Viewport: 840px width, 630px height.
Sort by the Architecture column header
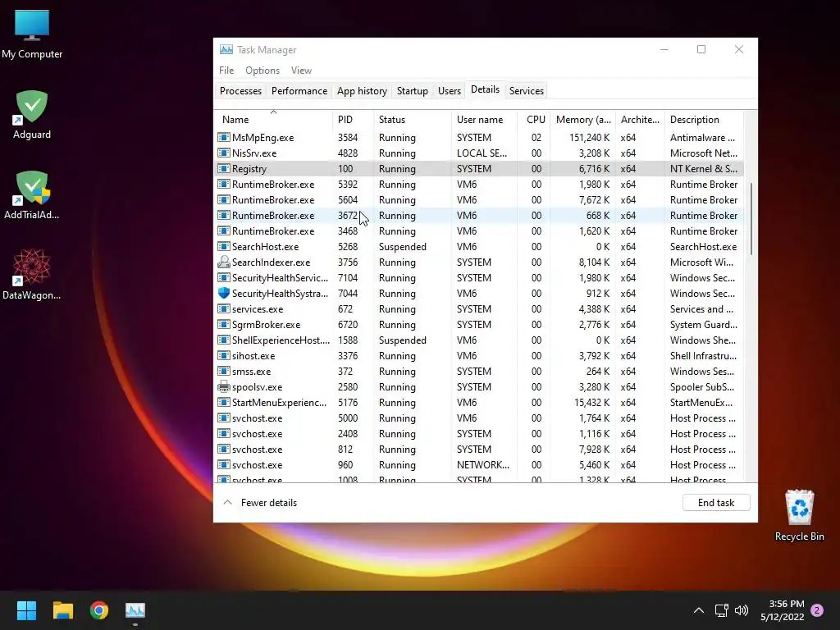tap(640, 119)
